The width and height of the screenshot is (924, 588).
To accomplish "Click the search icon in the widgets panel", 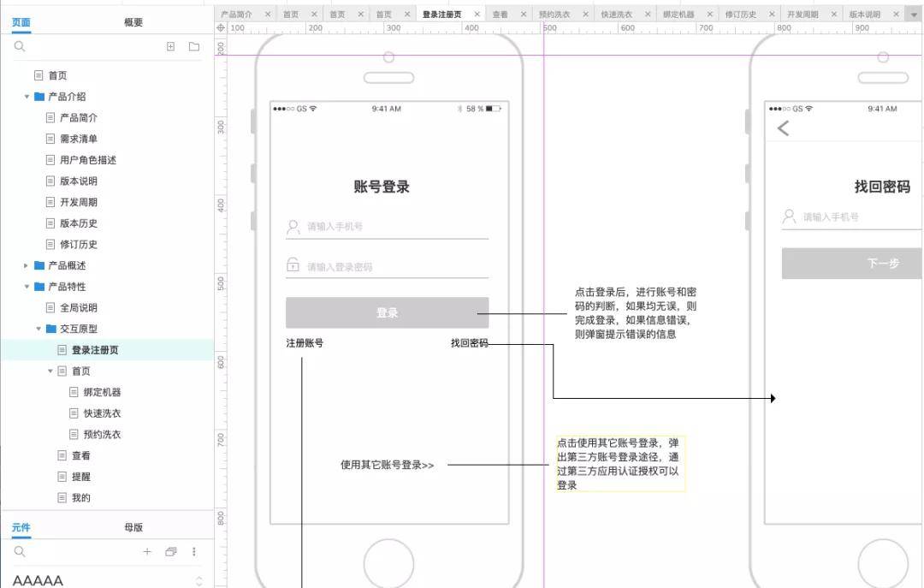I will pos(20,551).
